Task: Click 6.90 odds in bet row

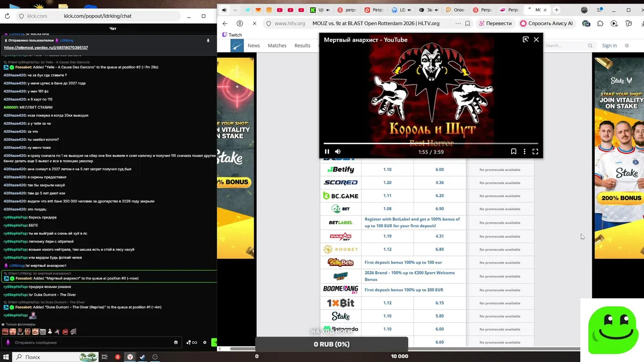Action: (x=440, y=209)
